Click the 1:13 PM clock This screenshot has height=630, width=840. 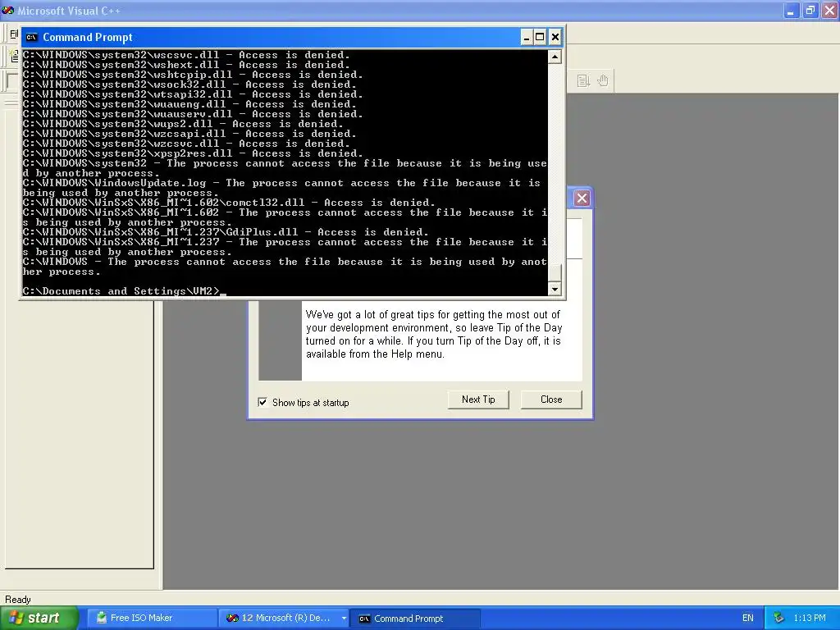[x=810, y=618]
